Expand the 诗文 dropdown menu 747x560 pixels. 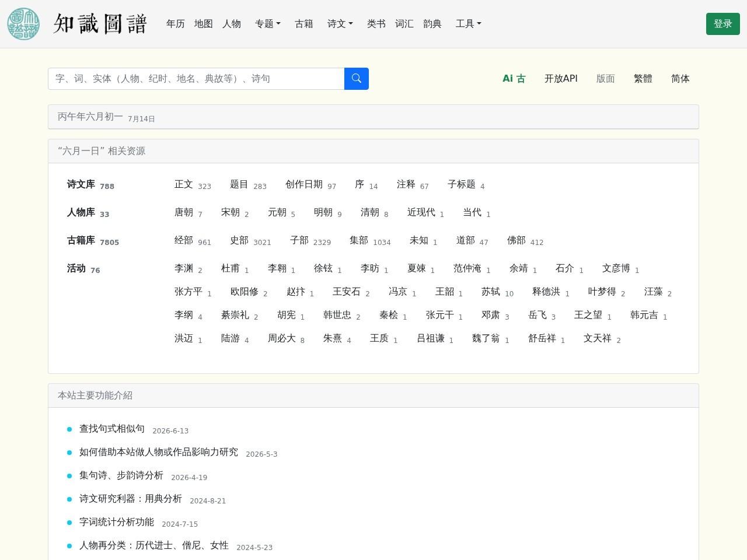coord(340,24)
